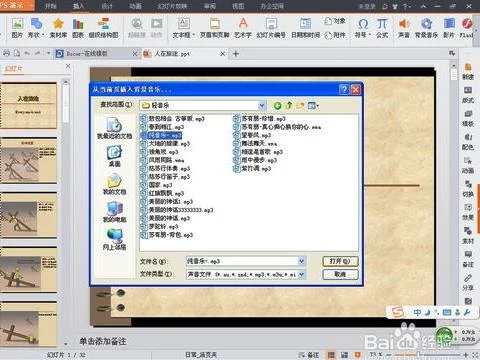Open 我最近的文档 recent documents place

[114, 128]
